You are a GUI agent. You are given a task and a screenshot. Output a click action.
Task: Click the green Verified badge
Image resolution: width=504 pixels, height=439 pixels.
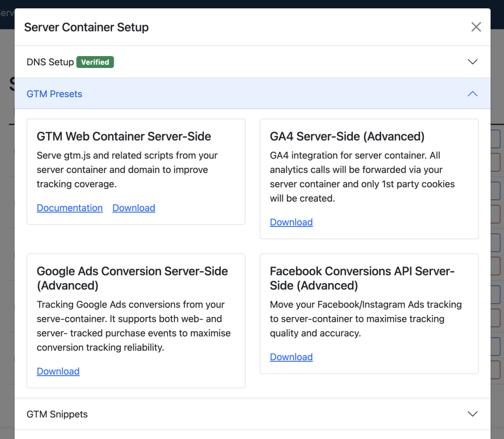tap(95, 62)
